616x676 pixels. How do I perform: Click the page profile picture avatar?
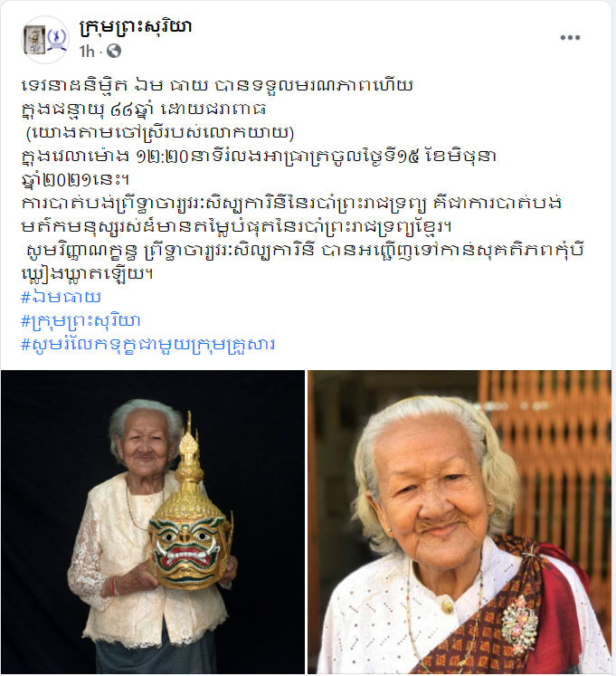pos(45,40)
